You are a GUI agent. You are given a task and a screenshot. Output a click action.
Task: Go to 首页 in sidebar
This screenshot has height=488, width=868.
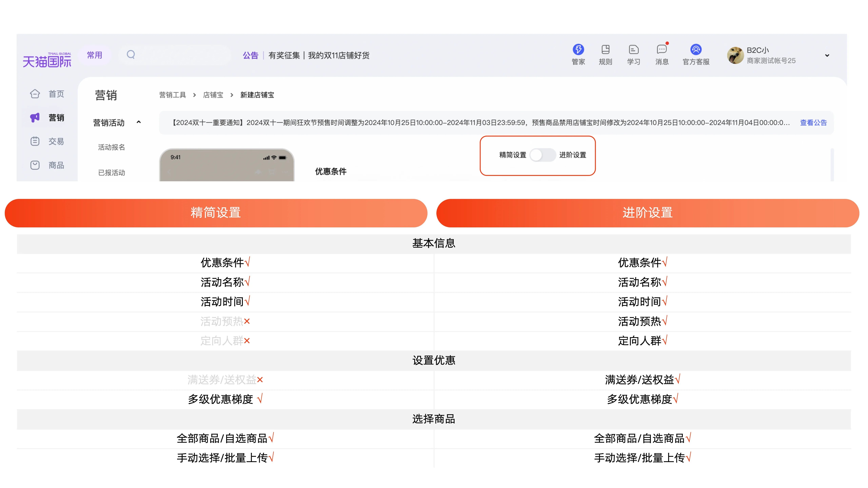(x=47, y=94)
